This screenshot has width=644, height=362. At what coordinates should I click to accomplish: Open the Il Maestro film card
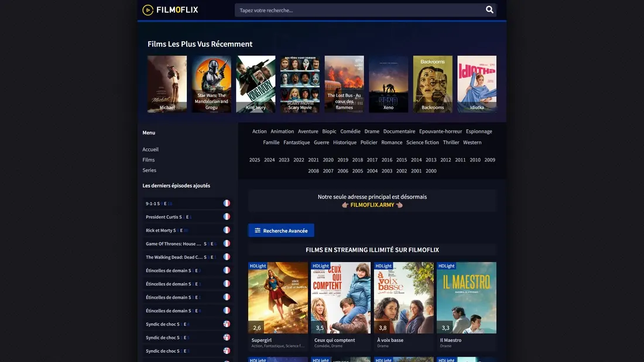(x=467, y=306)
